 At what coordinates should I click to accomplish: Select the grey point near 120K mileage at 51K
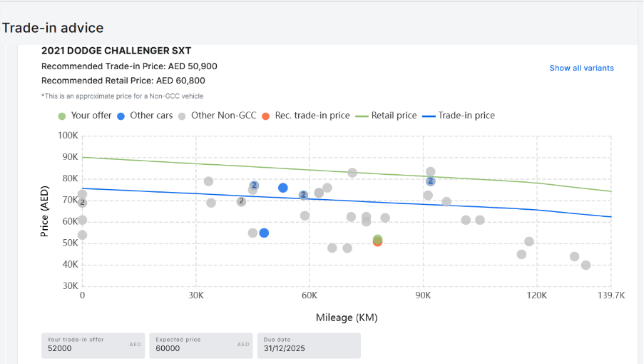529,242
